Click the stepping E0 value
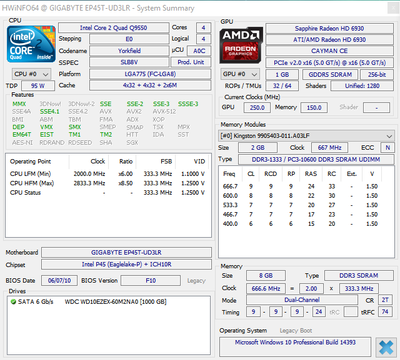 click(x=129, y=39)
